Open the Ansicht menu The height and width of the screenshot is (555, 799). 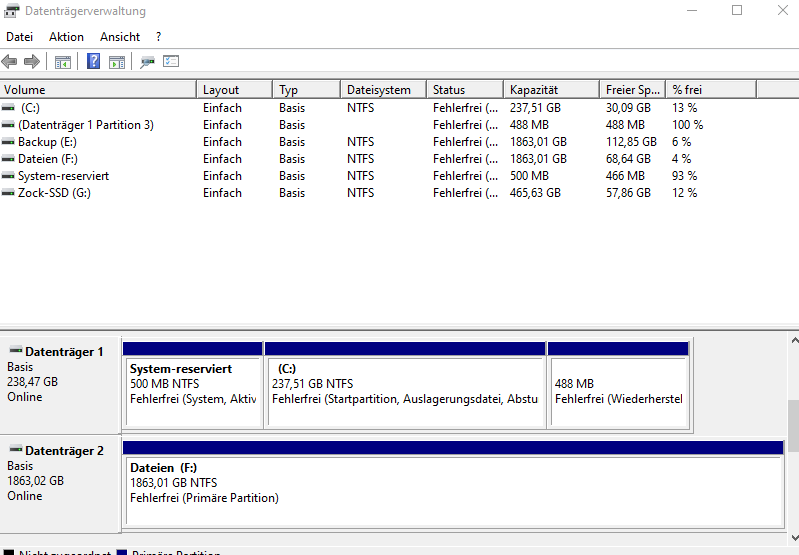[120, 37]
